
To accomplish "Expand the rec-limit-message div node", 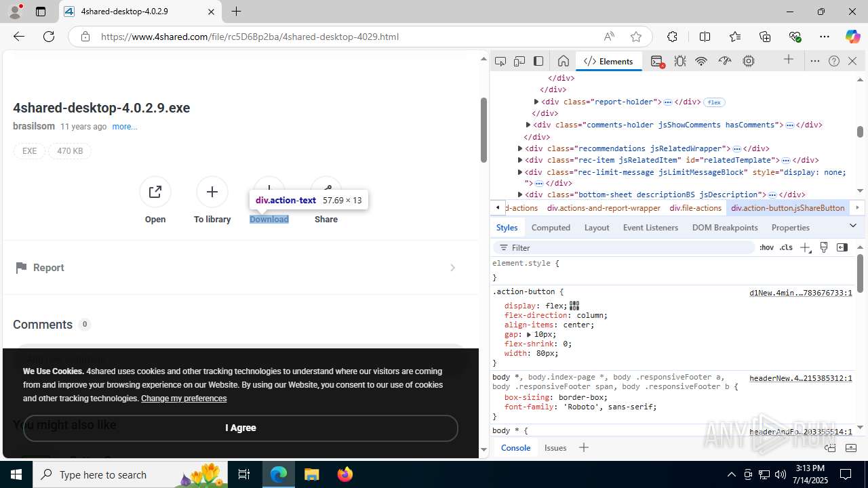I will (520, 172).
